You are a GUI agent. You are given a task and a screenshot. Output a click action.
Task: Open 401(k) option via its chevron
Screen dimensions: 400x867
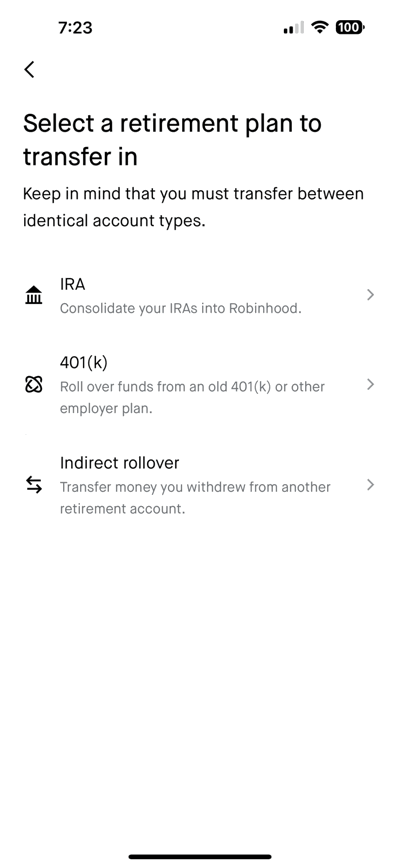click(x=371, y=385)
